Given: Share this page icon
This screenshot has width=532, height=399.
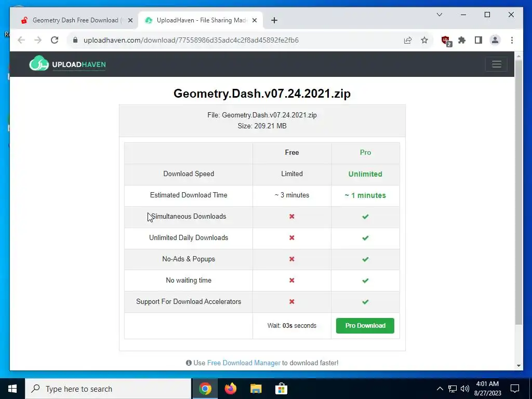Looking at the screenshot, I should (408, 40).
